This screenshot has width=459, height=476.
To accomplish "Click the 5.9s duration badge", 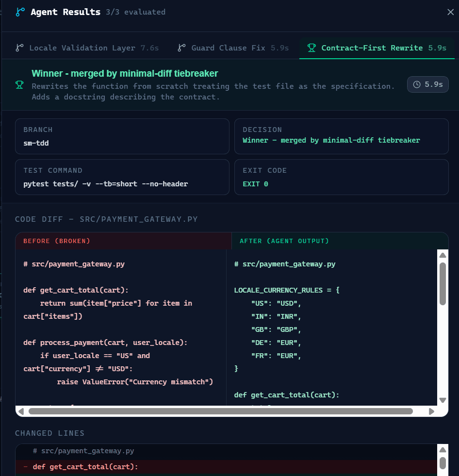I will 428,84.
